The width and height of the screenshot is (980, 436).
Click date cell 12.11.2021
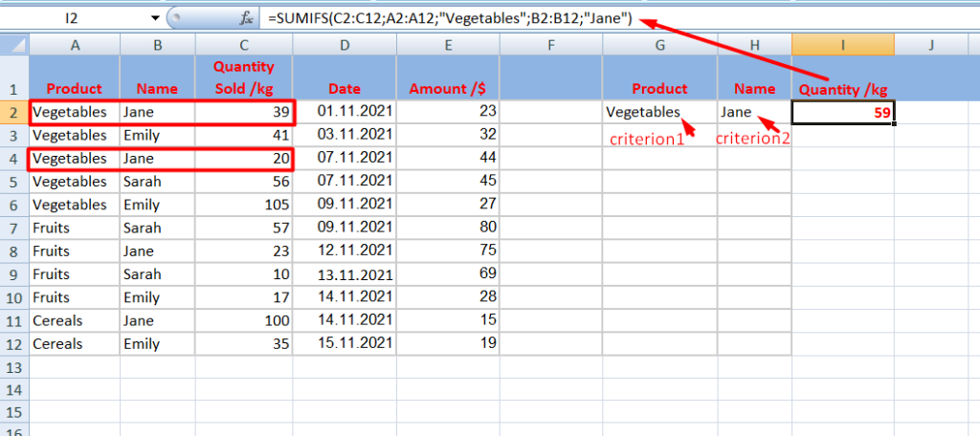[x=345, y=251]
